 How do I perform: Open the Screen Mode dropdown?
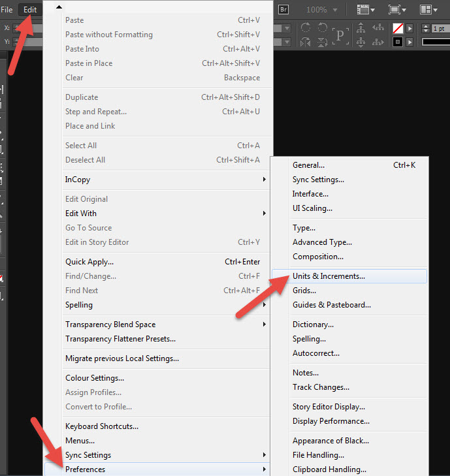397,10
